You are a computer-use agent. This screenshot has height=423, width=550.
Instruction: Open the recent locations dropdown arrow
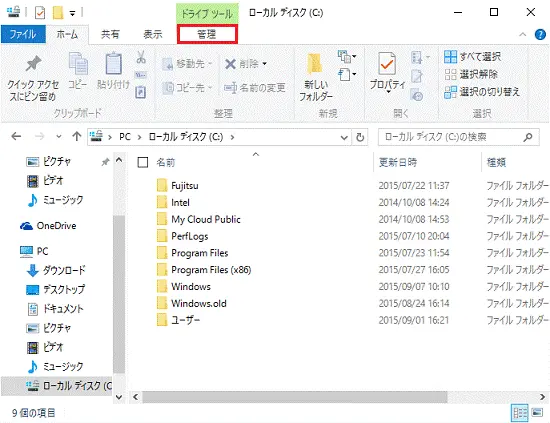(x=59, y=136)
